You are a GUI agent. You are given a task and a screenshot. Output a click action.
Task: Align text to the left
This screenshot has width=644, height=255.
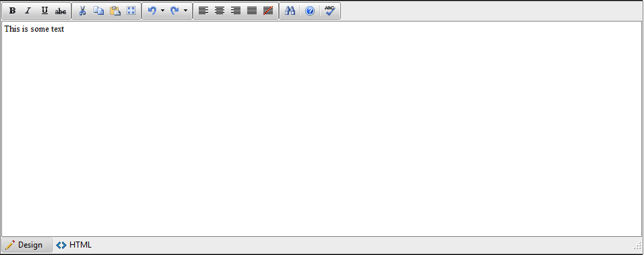tap(203, 11)
